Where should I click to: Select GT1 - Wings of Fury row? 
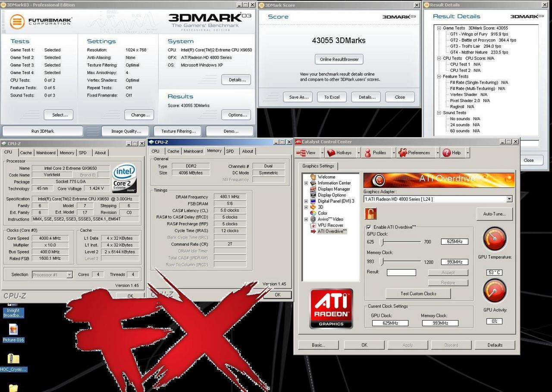(x=479, y=34)
